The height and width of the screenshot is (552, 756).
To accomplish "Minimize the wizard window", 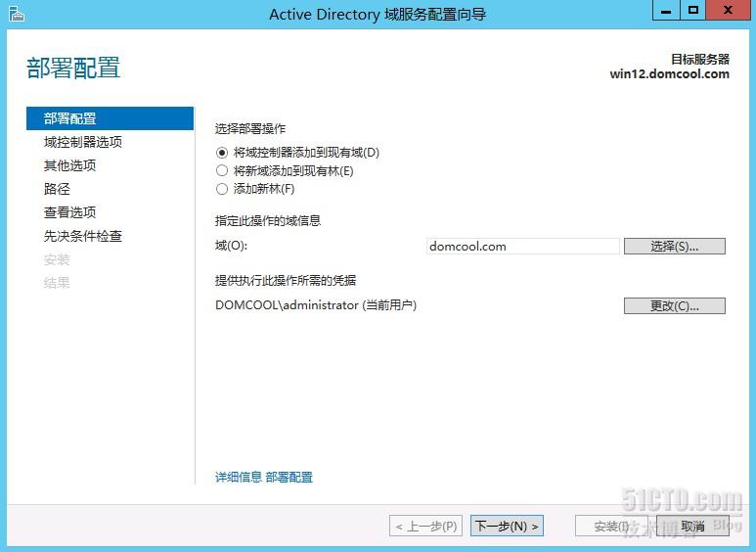I will [x=666, y=10].
